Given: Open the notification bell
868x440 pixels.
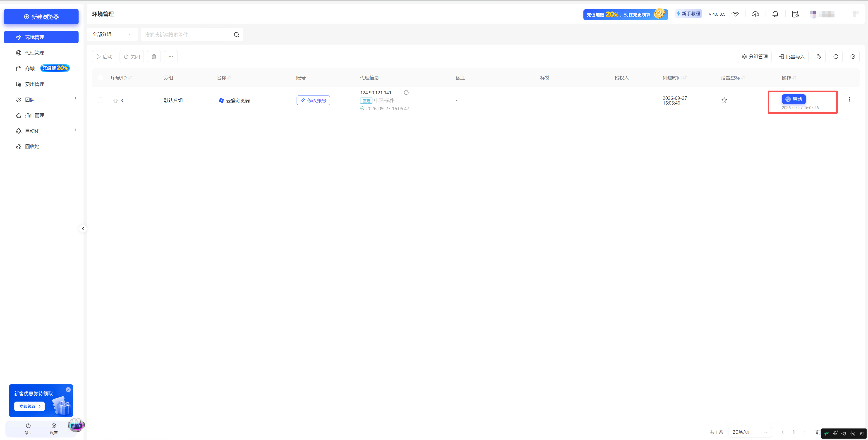Looking at the screenshot, I should 775,14.
